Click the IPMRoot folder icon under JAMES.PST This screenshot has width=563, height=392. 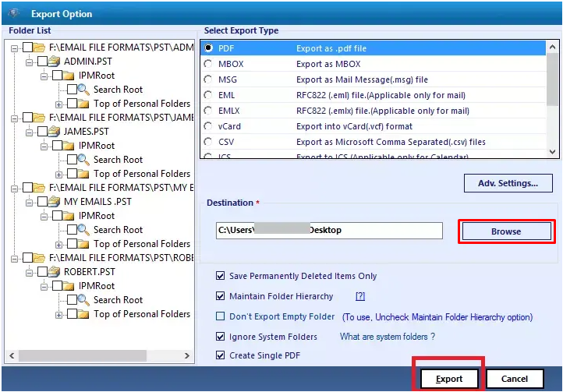(69, 146)
